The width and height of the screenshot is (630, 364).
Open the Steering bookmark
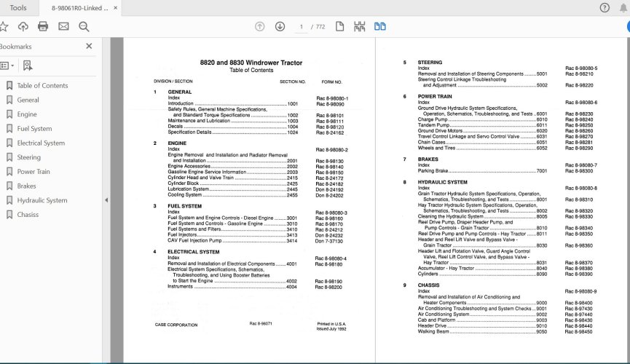28,157
